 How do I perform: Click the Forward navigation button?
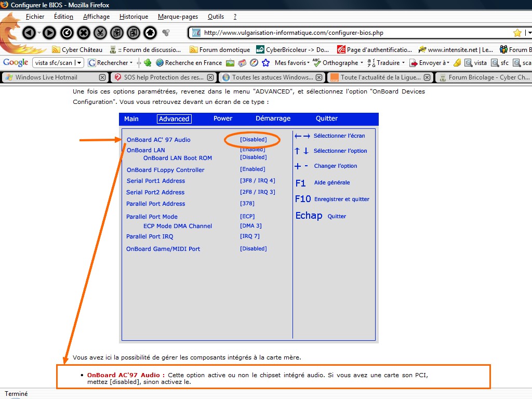point(49,33)
